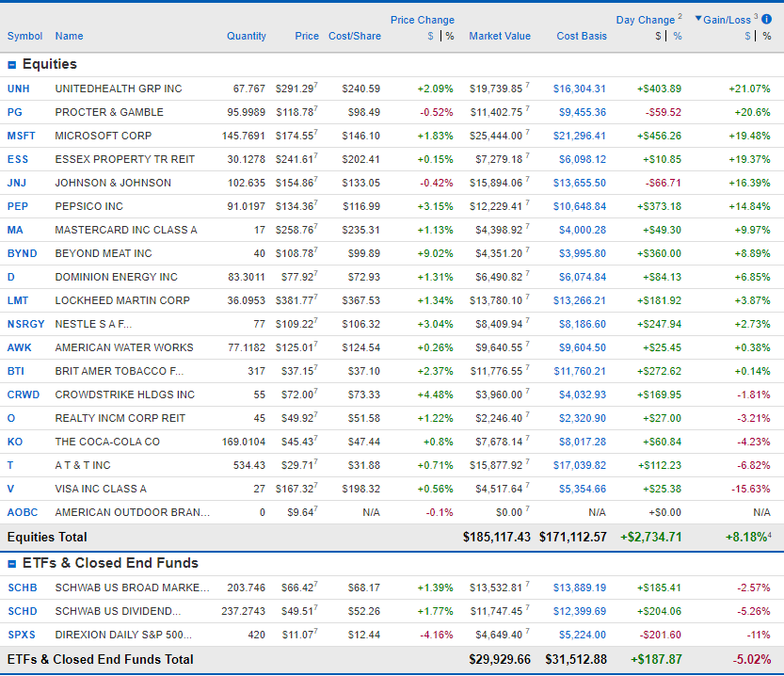Open the PEP symbol link
784x676 pixels.
[x=18, y=206]
